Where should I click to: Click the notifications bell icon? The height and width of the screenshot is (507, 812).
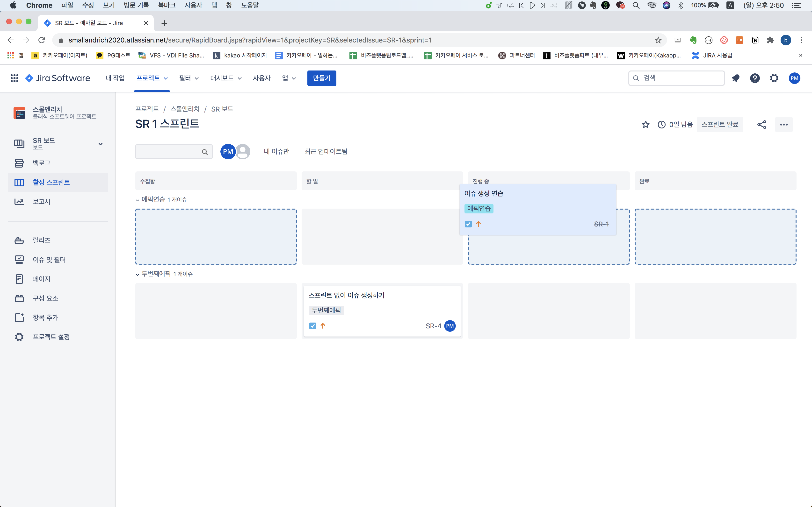click(x=735, y=78)
